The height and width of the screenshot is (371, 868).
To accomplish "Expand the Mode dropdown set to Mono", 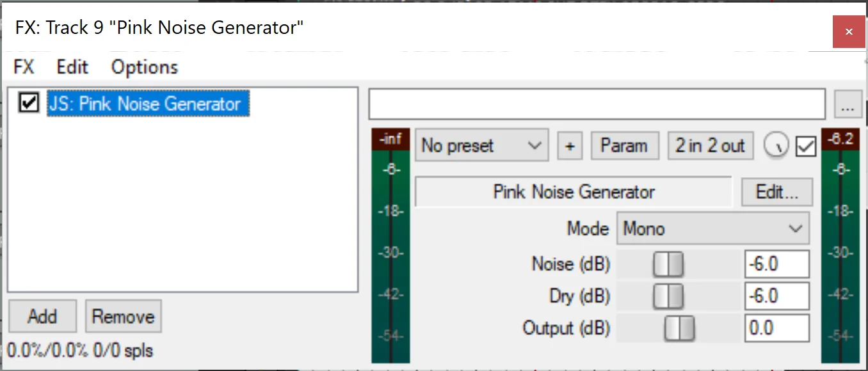I will pos(712,229).
